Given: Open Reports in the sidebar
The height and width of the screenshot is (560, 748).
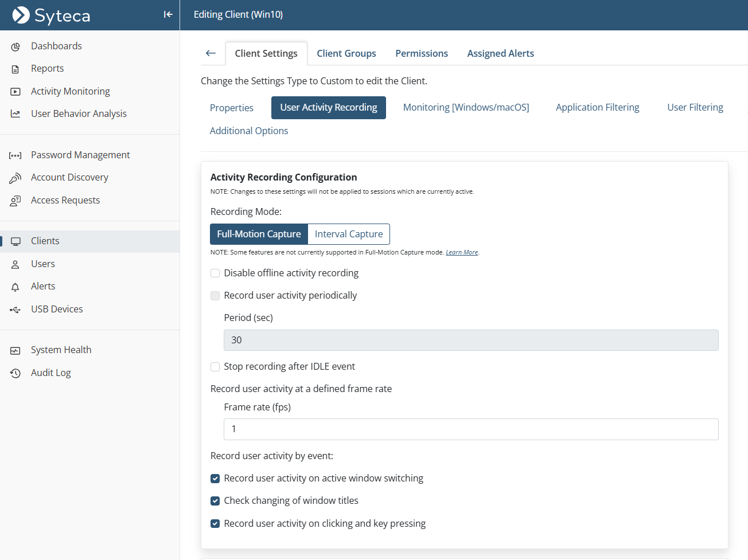Looking at the screenshot, I should click(47, 68).
